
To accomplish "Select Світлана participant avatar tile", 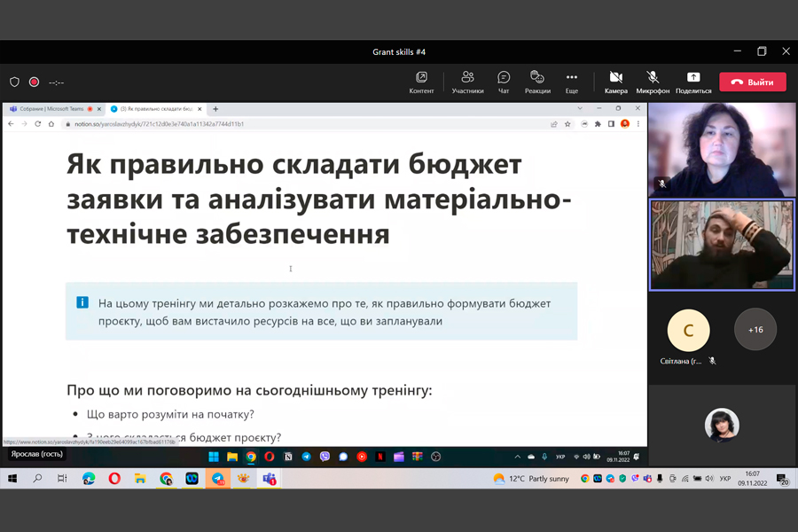I will [x=688, y=332].
